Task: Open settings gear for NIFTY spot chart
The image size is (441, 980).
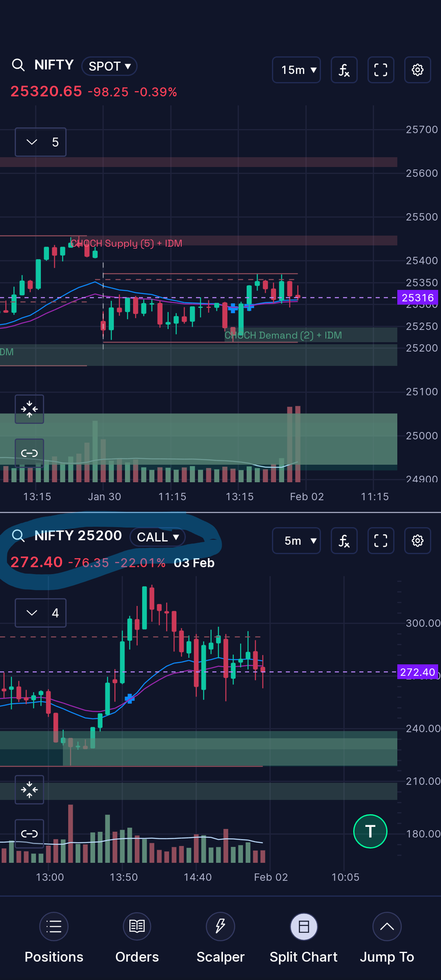Action: (417, 70)
